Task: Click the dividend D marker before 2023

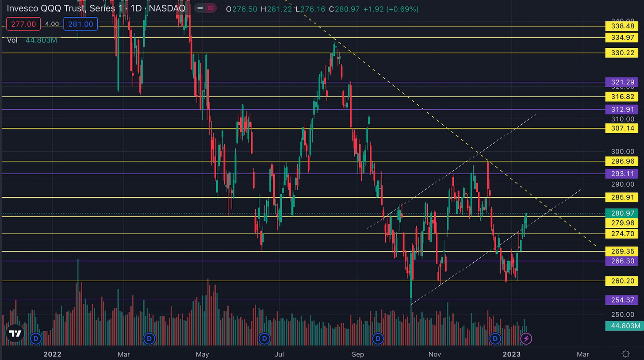Action: (x=495, y=339)
